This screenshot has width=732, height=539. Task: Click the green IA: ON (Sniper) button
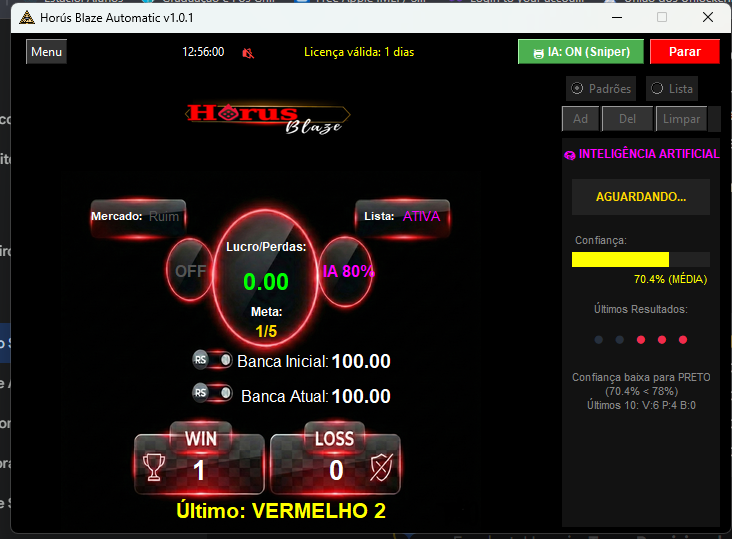coord(581,52)
